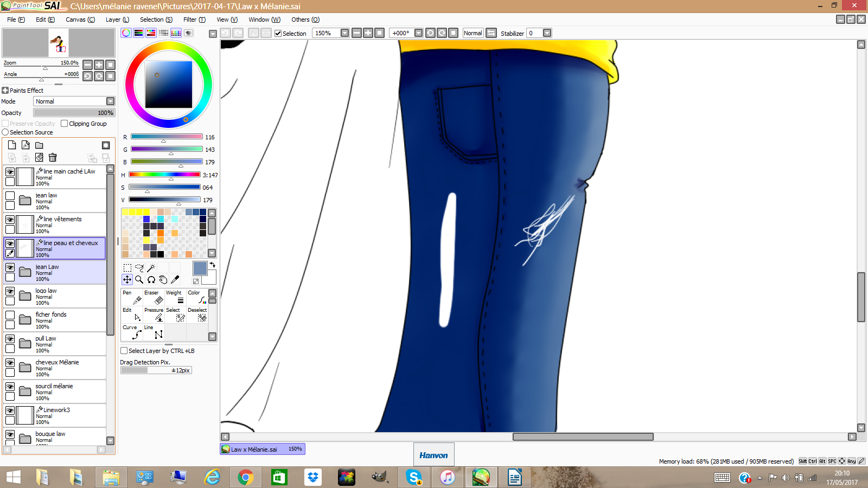Select the Lasso selection tool
This screenshot has width=868, height=488.
pyautogui.click(x=139, y=268)
